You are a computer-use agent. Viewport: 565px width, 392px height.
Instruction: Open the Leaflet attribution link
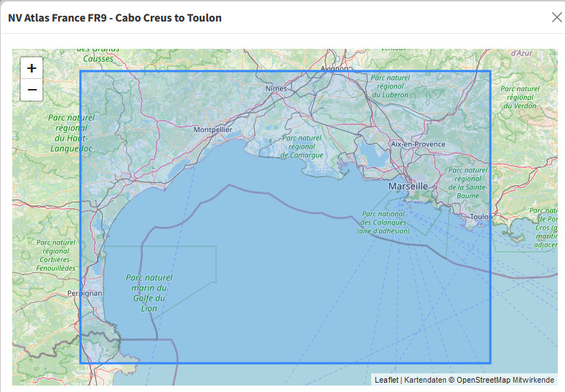pyautogui.click(x=386, y=380)
